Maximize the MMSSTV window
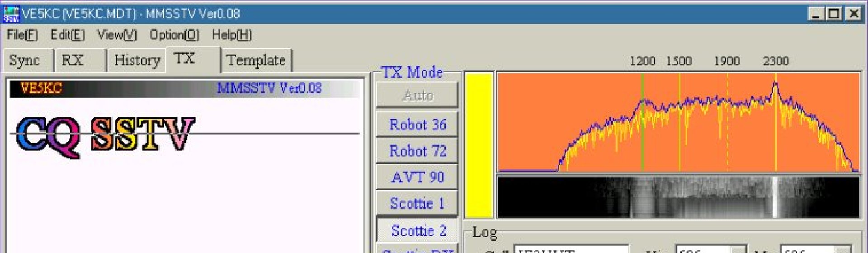The width and height of the screenshot is (868, 253). (x=834, y=14)
